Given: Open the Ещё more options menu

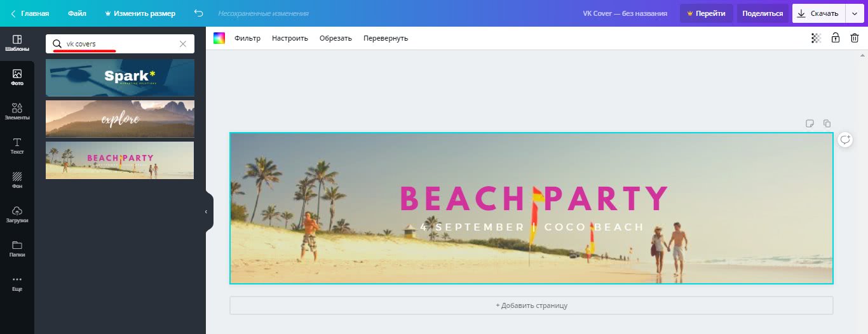Looking at the screenshot, I should point(17,283).
